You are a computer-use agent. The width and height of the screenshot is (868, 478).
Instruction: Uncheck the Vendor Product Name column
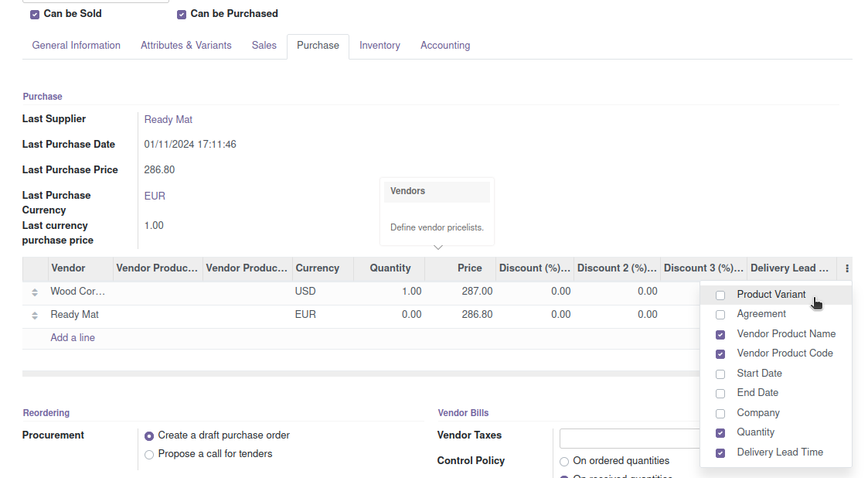pos(720,335)
